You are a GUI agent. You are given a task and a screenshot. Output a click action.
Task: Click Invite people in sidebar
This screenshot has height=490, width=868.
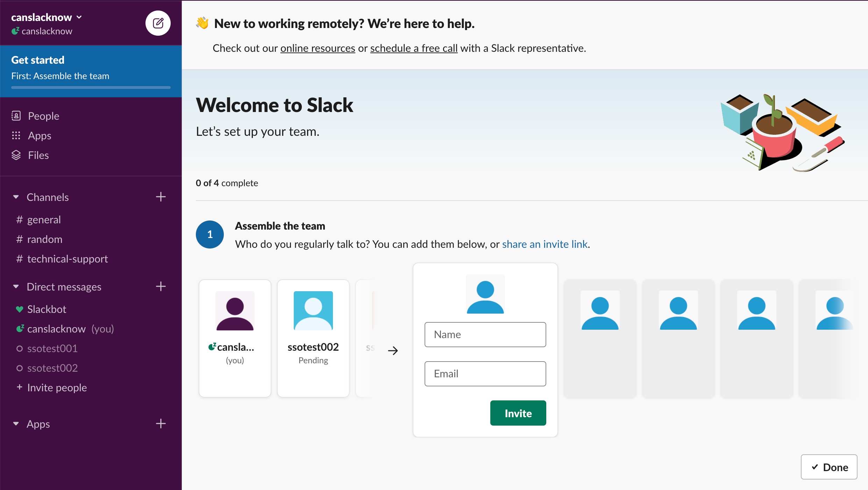[x=57, y=387]
